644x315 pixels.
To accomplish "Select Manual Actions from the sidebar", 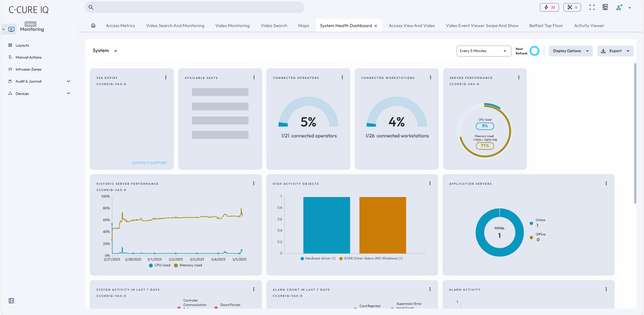I will coord(28,57).
